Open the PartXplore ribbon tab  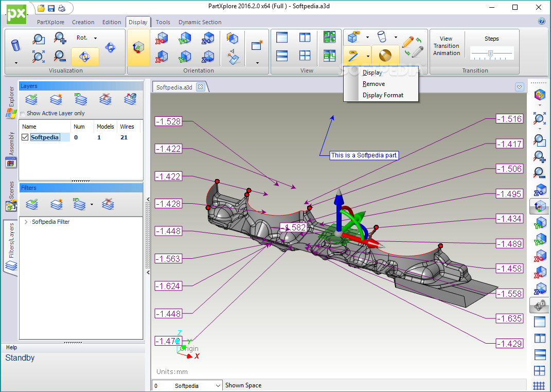50,22
